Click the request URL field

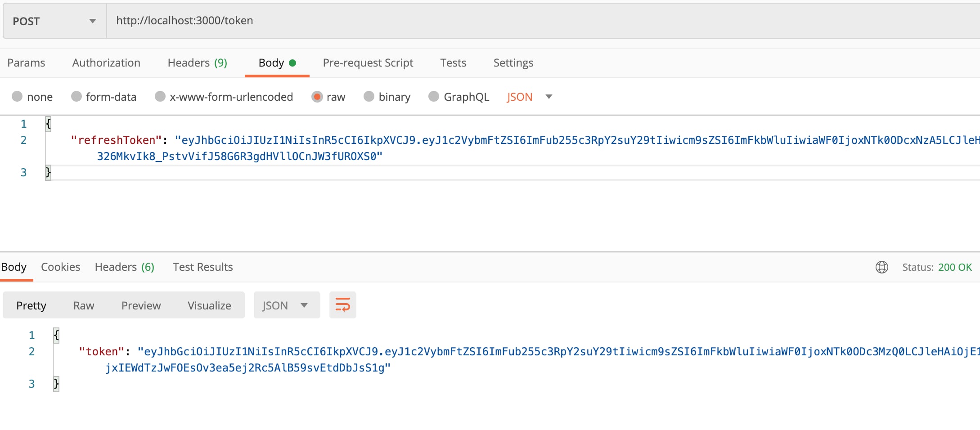543,21
